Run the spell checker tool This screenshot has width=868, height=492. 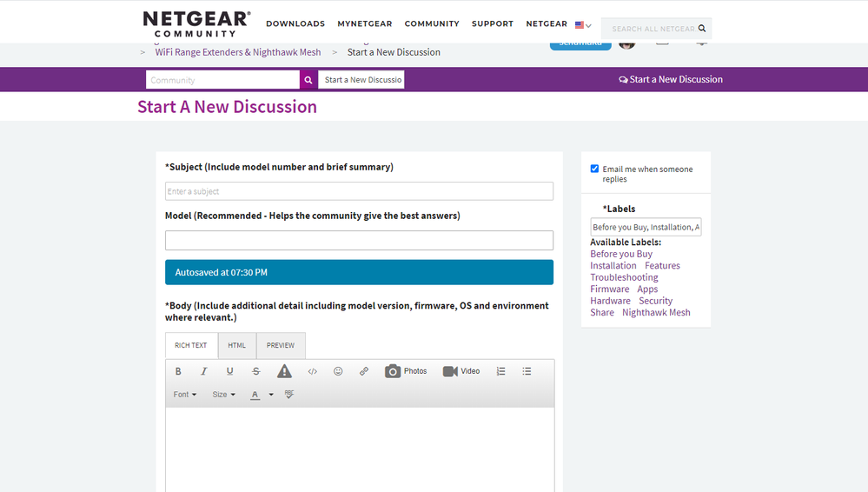[289, 395]
